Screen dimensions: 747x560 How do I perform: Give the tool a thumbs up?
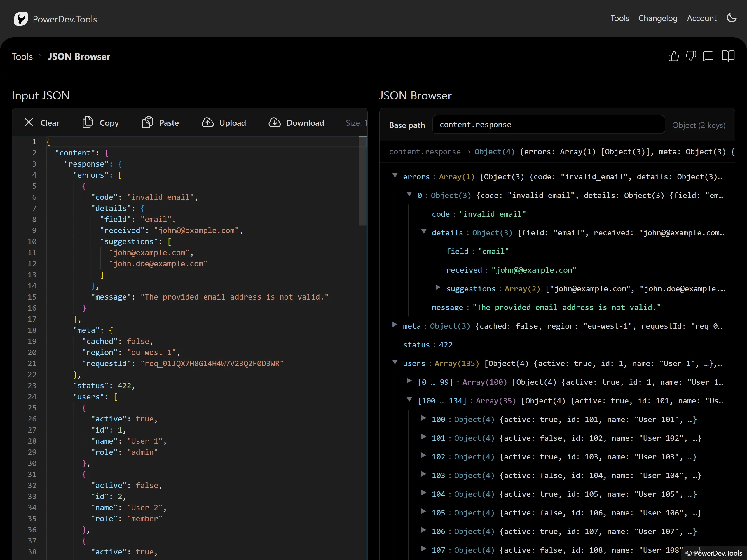coord(674,56)
